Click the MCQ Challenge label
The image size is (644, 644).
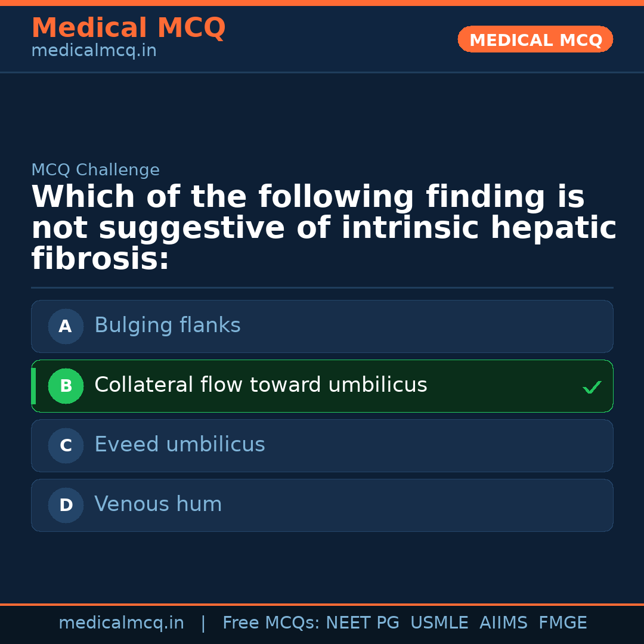coord(95,170)
